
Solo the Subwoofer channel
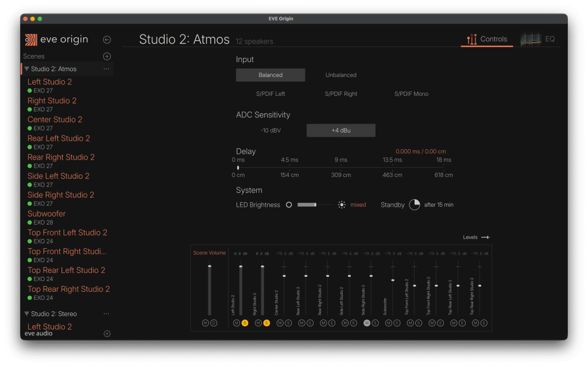397,323
